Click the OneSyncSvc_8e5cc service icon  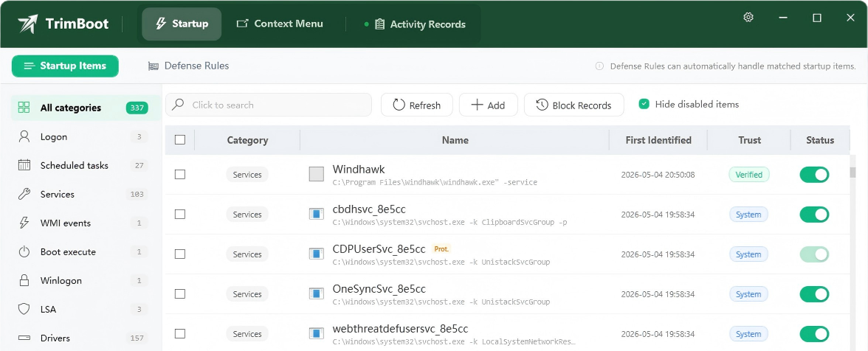[316, 293]
